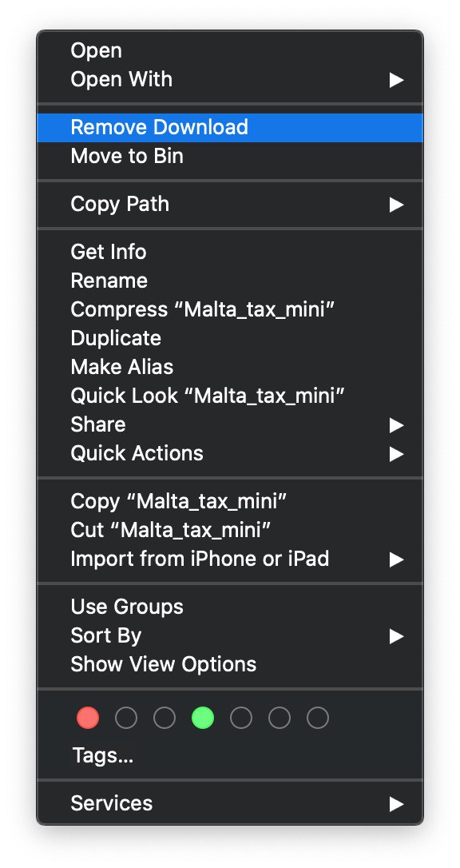Choose Remove Download from context menu
Image resolution: width=460 pixels, height=868 pixels.
(x=230, y=127)
